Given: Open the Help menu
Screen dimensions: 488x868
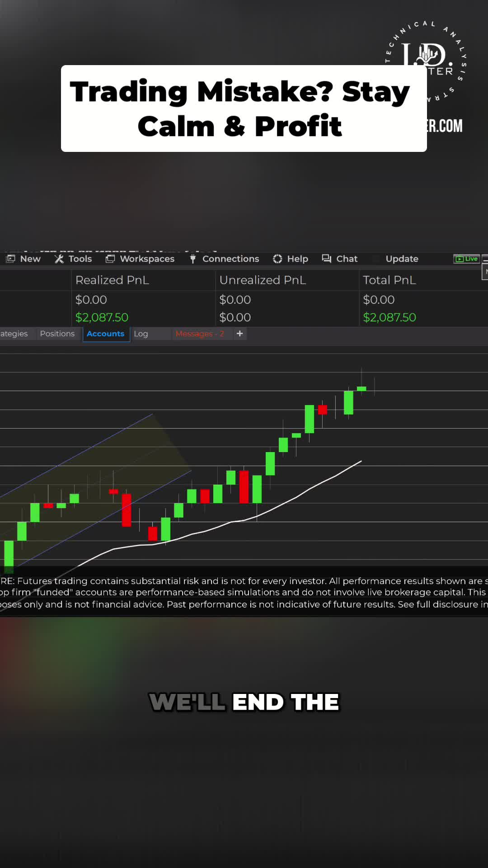Looking at the screenshot, I should [x=291, y=259].
